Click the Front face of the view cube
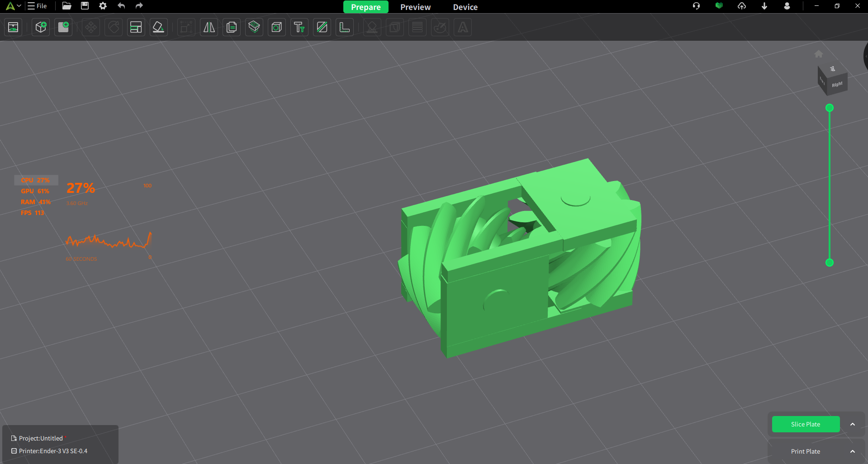This screenshot has height=464, width=868. pyautogui.click(x=822, y=81)
